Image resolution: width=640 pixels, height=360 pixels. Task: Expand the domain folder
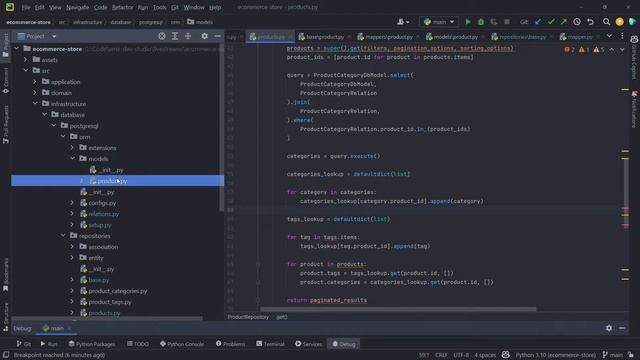tap(35, 93)
